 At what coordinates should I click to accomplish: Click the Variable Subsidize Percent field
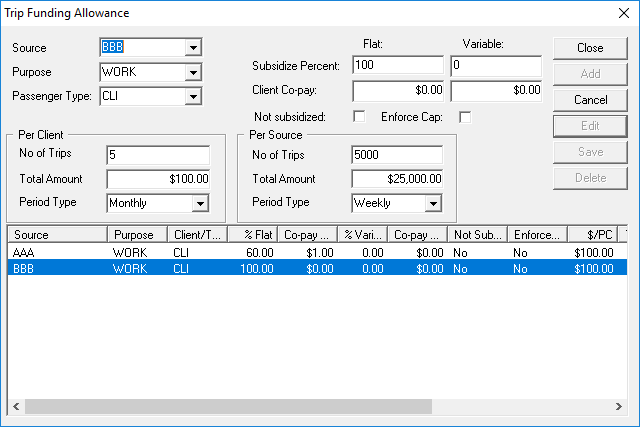pyautogui.click(x=496, y=65)
